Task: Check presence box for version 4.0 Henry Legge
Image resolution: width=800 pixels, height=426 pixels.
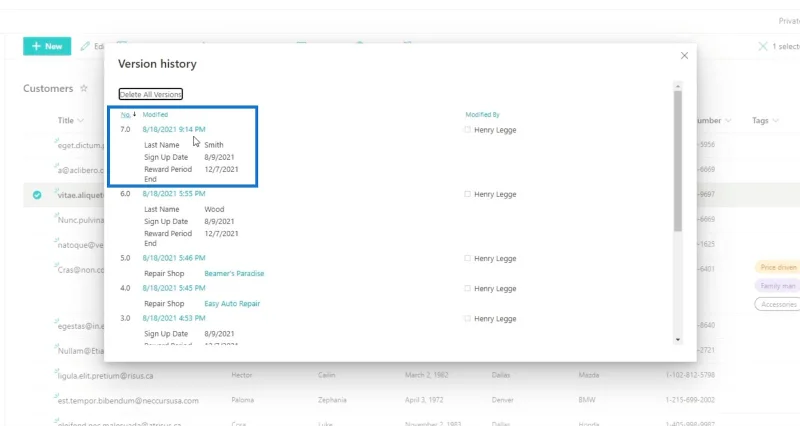Action: tap(467, 288)
